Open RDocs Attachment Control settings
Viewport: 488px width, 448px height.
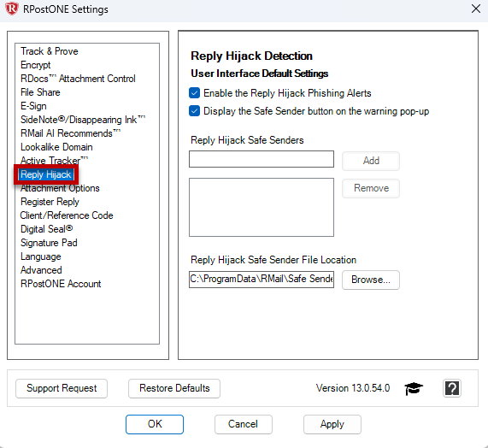pos(78,79)
